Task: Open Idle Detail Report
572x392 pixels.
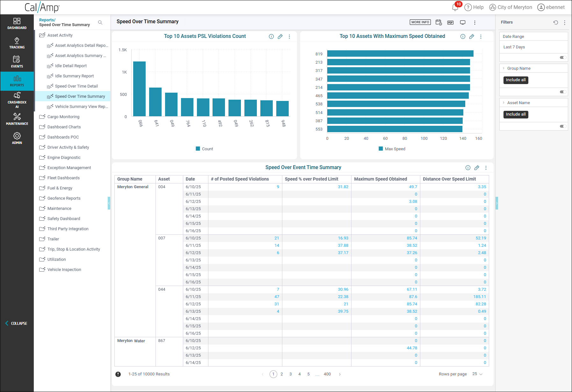Action: click(71, 66)
